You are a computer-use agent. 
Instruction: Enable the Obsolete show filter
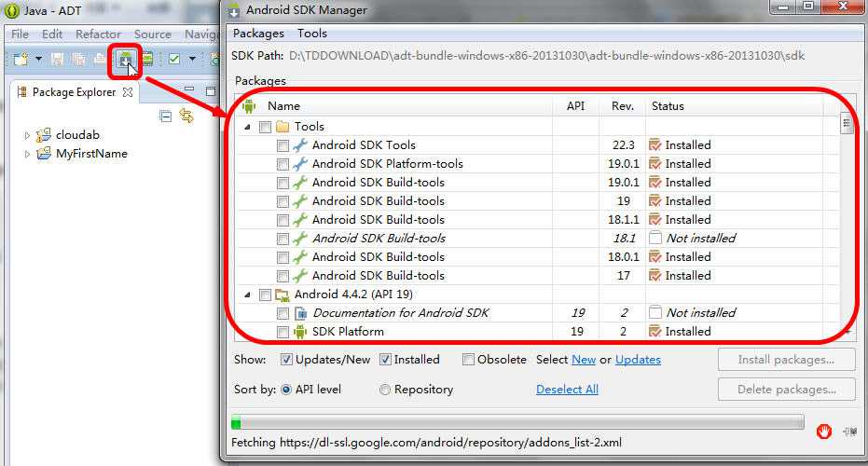[468, 360]
